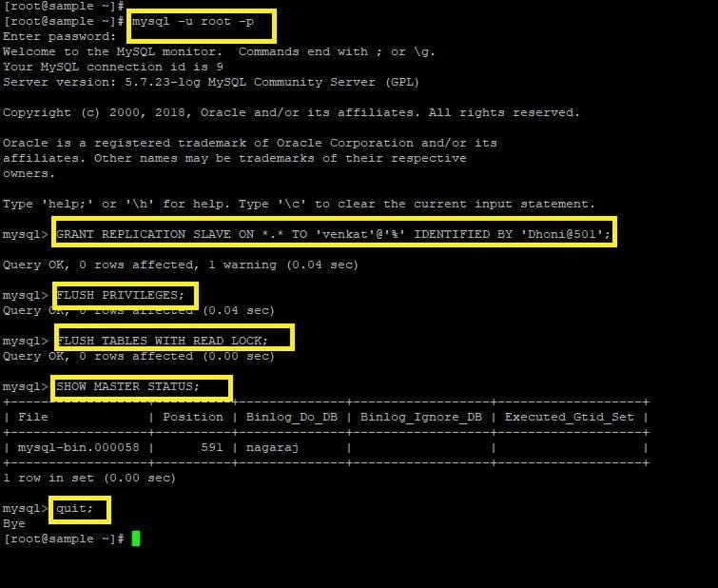Click the 'Position' column header
This screenshot has height=588, width=718.
pyautogui.click(x=193, y=417)
